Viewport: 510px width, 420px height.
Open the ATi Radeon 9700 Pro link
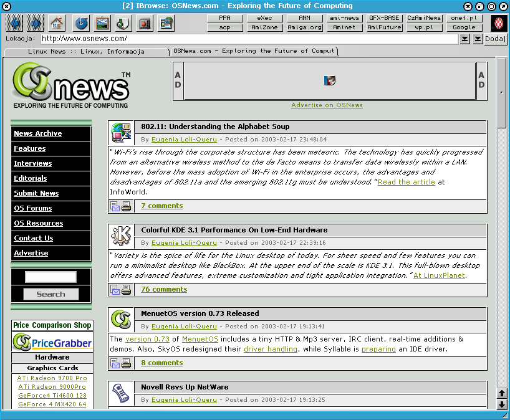pyautogui.click(x=52, y=378)
